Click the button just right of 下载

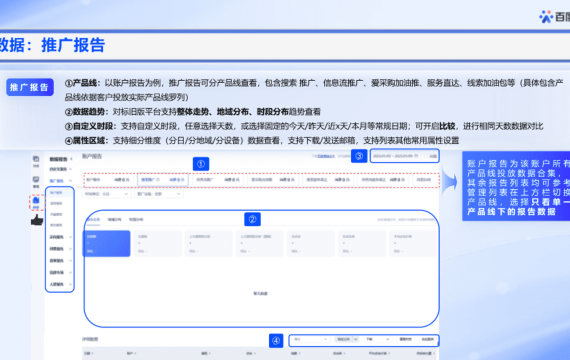[x=406, y=339]
